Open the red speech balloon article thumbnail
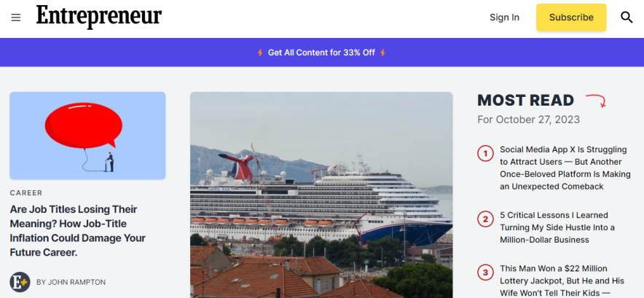Image resolution: width=644 pixels, height=298 pixels. click(x=87, y=136)
